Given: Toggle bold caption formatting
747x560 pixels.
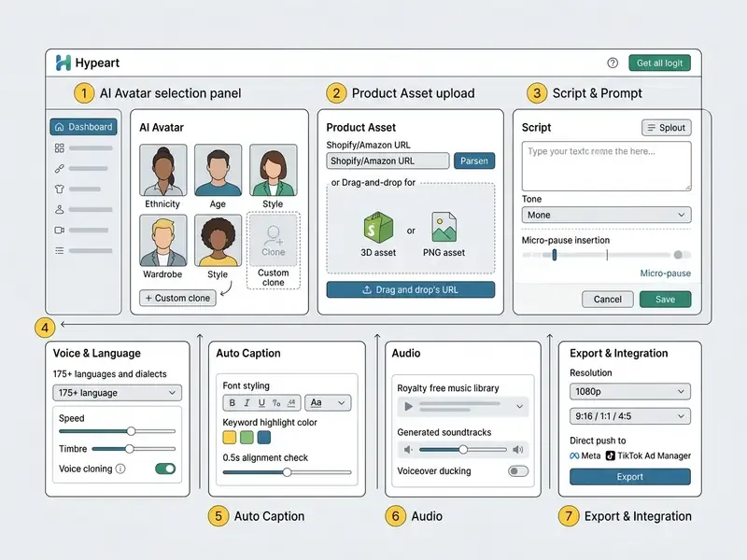Looking at the screenshot, I should (232, 403).
